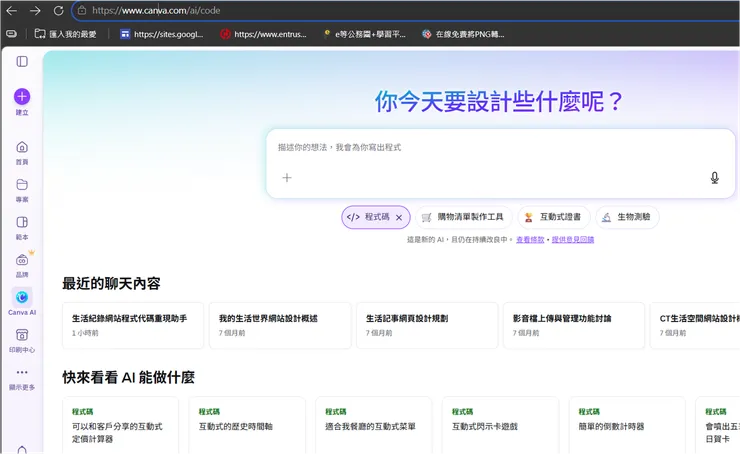
Task: Click the browser toolbar icon left of bookmarks
Action: 11,34
